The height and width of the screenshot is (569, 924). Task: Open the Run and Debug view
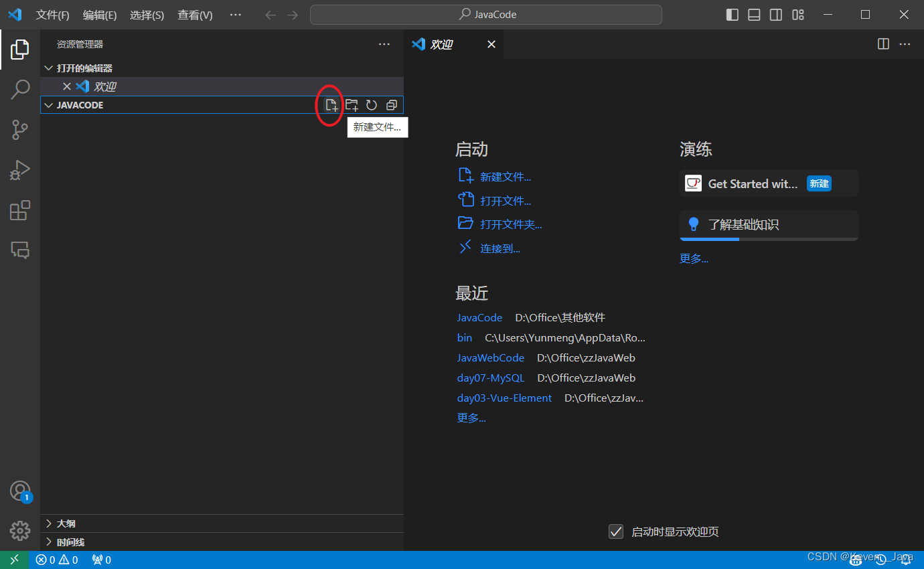click(x=20, y=170)
